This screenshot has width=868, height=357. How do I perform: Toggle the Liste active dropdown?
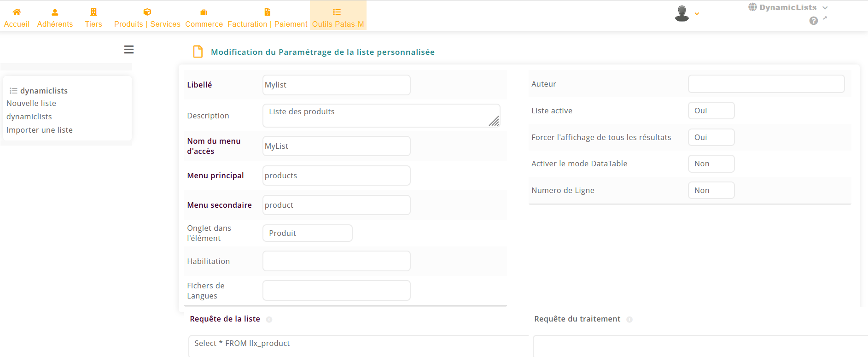(x=711, y=111)
